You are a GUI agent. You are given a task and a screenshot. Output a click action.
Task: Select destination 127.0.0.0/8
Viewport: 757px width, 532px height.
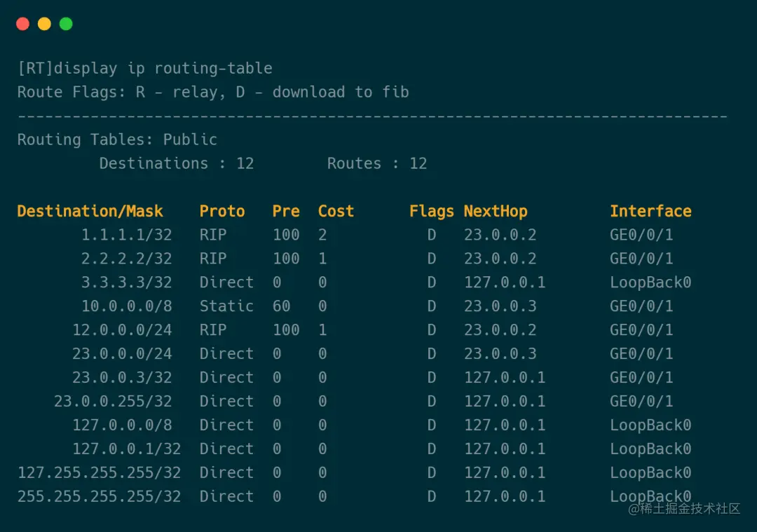pos(122,425)
